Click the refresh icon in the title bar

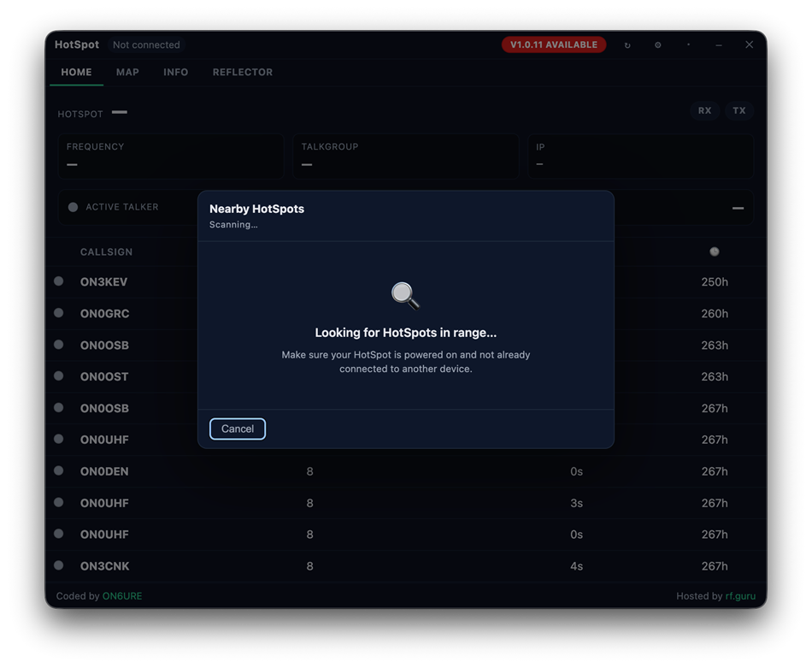pos(627,45)
